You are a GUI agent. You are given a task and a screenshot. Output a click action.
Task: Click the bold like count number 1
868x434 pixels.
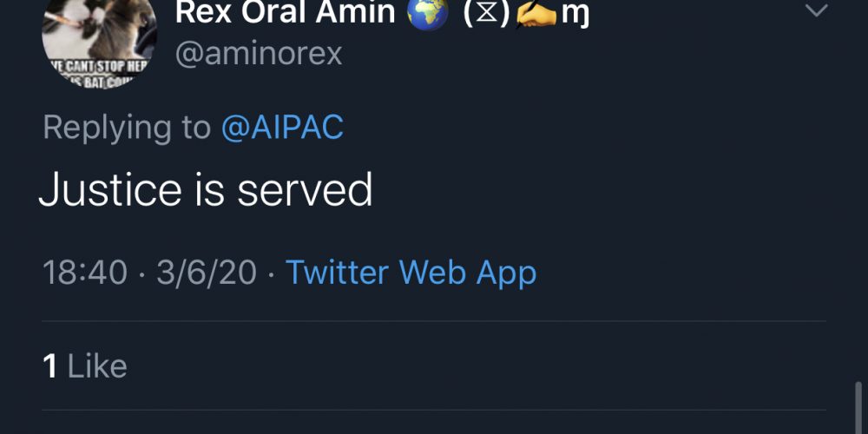click(50, 366)
